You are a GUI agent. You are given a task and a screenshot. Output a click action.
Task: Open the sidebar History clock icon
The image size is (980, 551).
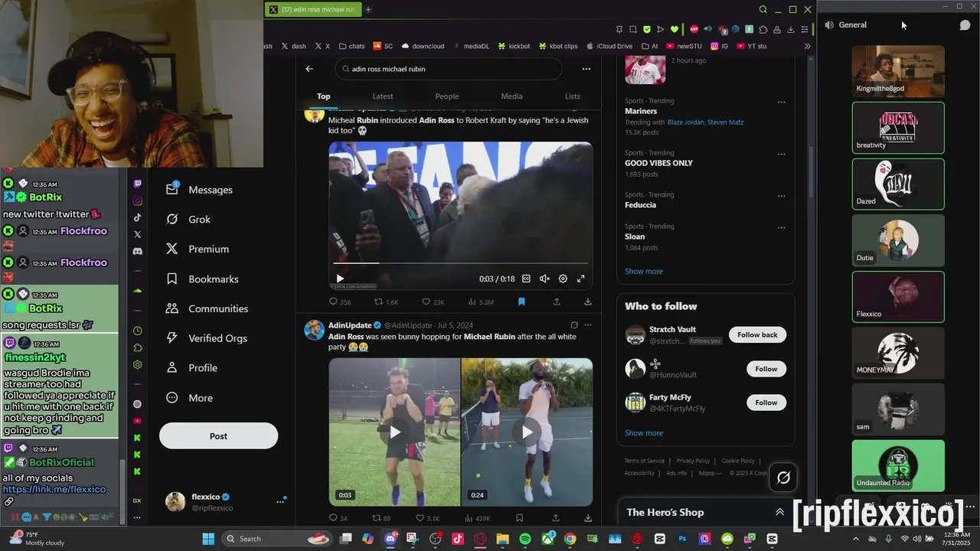click(137, 331)
